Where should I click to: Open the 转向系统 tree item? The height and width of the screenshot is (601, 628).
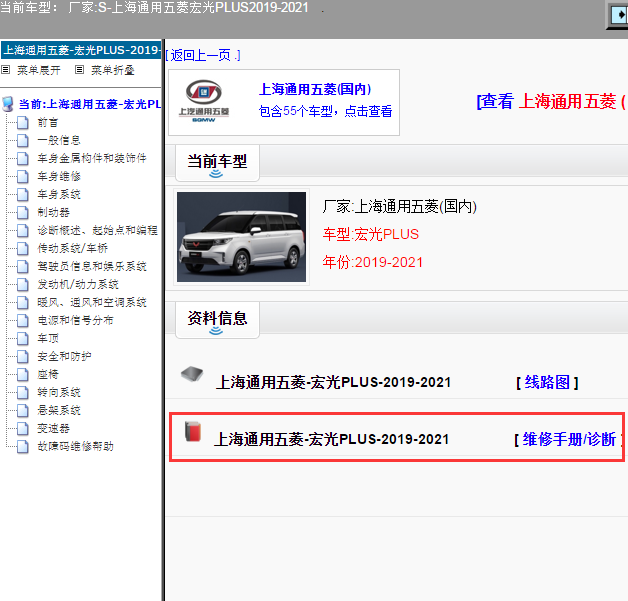[x=59, y=392]
